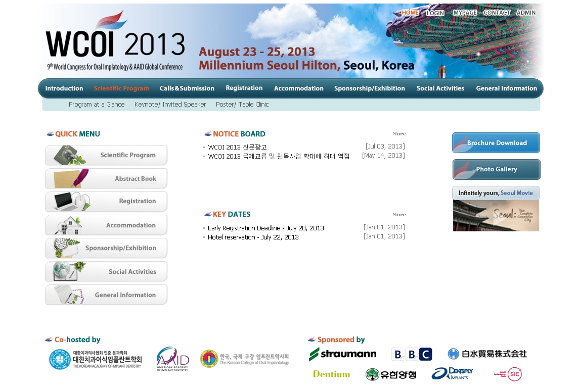Open General Information in the navigation bar
The height and width of the screenshot is (392, 579).
tap(506, 88)
